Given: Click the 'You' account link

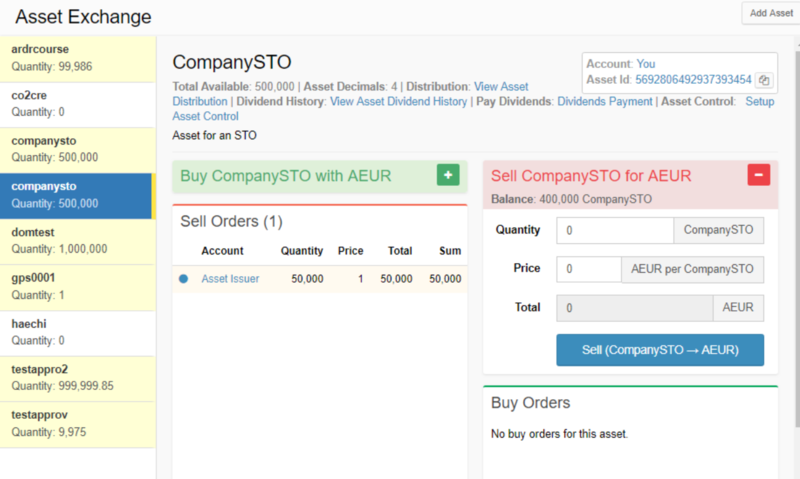Looking at the screenshot, I should point(646,64).
